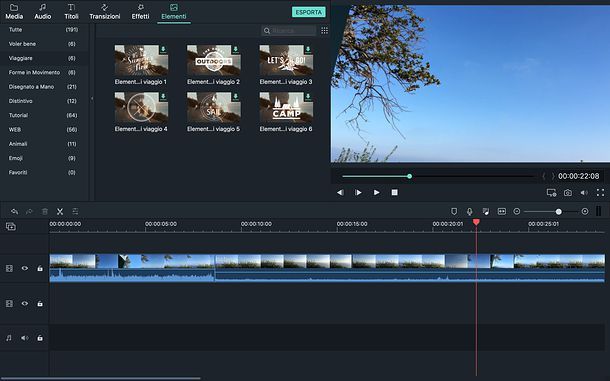Zoom in the timeline plus icon
Viewport: 610px width, 381px height.
pyautogui.click(x=585, y=211)
